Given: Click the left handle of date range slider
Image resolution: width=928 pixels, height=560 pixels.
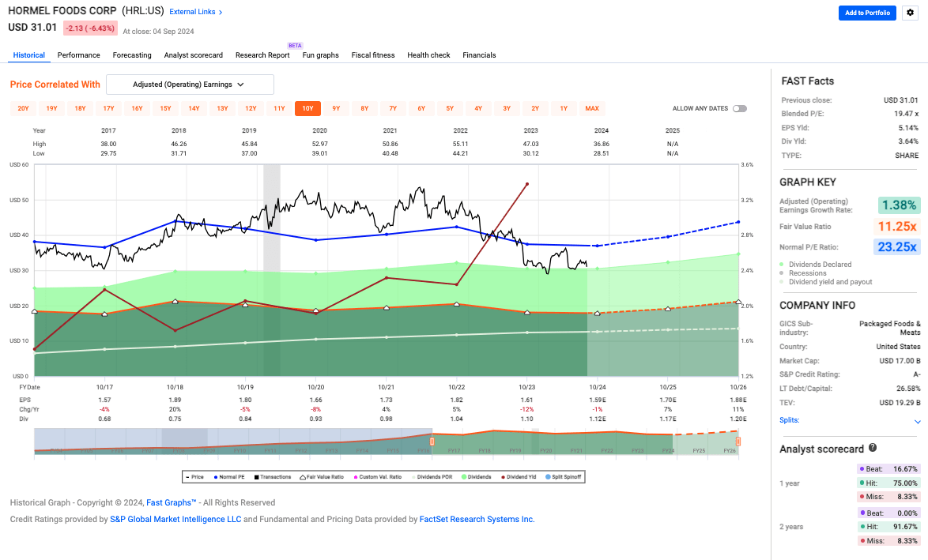Looking at the screenshot, I should (x=432, y=442).
